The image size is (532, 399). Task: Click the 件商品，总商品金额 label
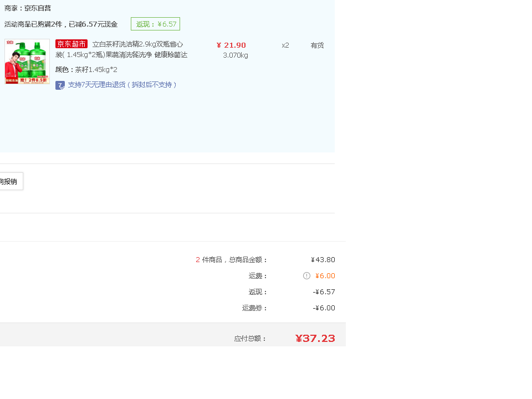(234, 260)
